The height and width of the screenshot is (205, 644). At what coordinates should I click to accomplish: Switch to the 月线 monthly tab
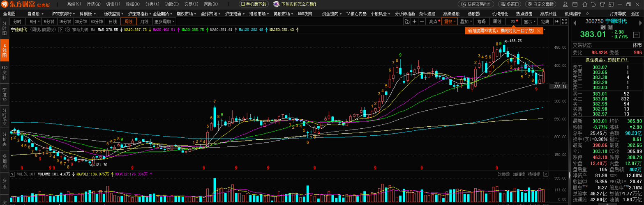tap(144, 22)
